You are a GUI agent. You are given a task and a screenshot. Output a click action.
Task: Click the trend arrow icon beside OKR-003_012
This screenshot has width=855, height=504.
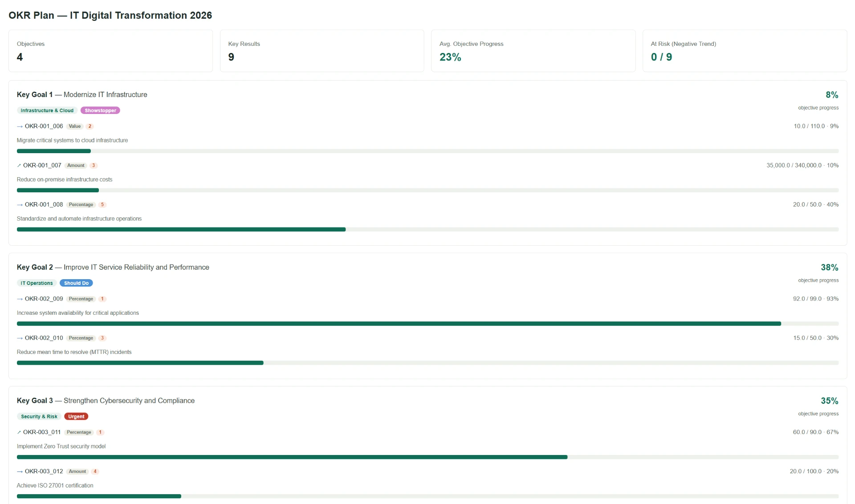(x=20, y=471)
